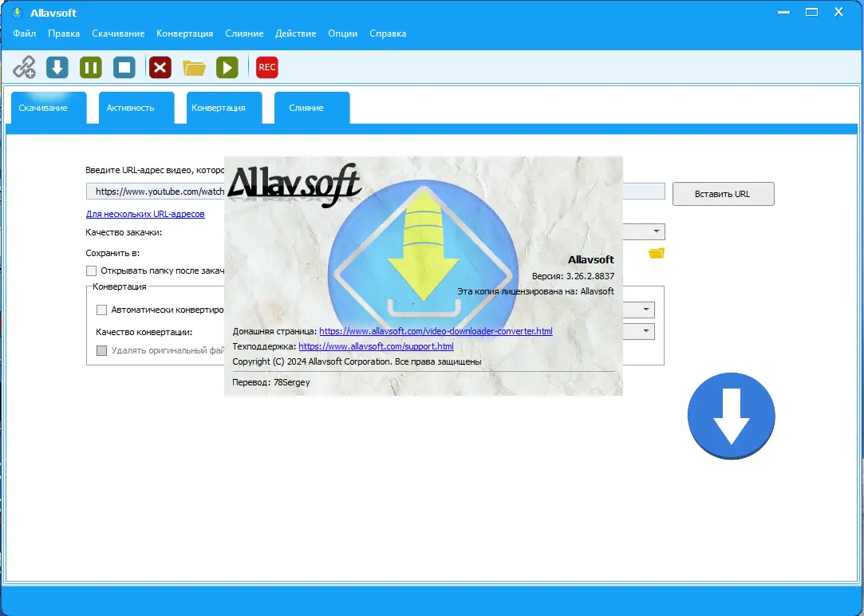Pause downloads with the green pause icon

[91, 67]
